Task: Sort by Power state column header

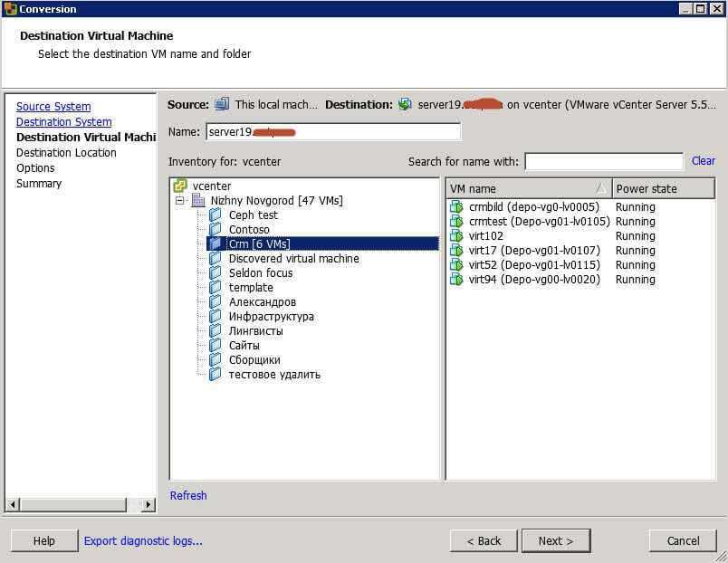Action: click(x=661, y=189)
